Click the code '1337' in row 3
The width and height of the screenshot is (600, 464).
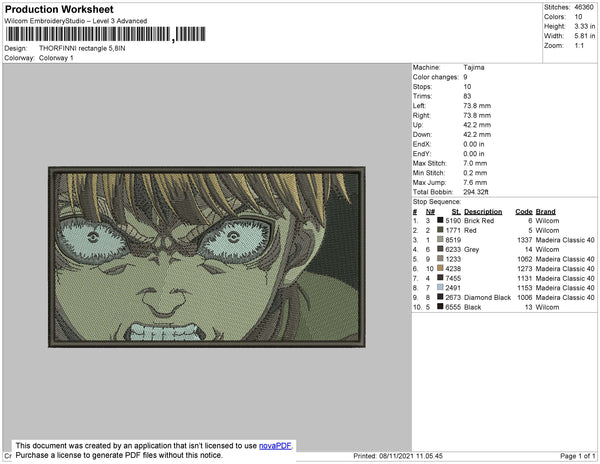point(525,240)
